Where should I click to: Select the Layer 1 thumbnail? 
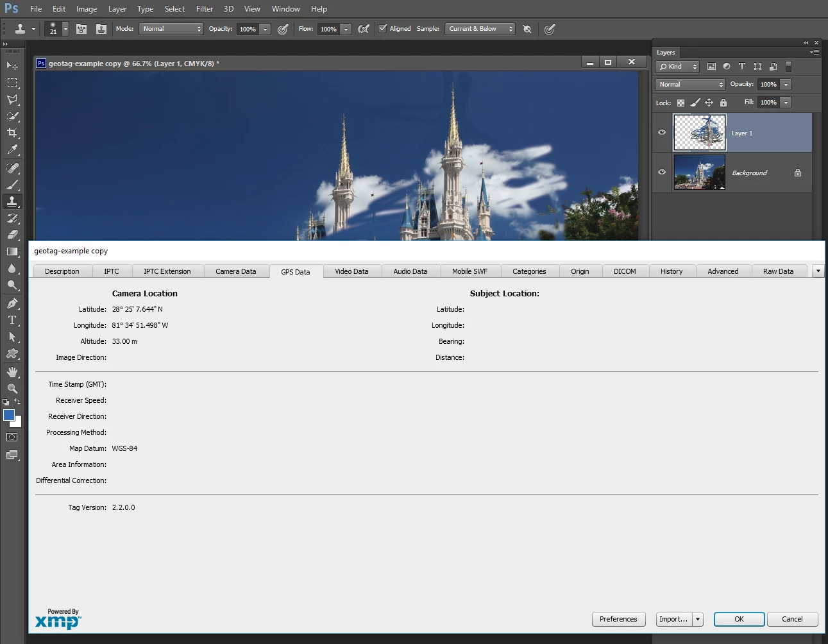pyautogui.click(x=700, y=132)
